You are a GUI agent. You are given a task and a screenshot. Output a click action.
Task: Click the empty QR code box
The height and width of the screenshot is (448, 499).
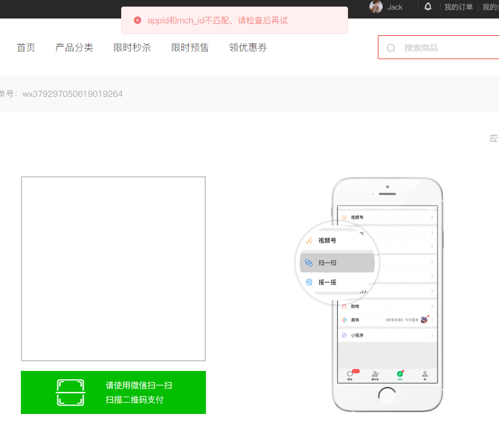pyautogui.click(x=113, y=269)
